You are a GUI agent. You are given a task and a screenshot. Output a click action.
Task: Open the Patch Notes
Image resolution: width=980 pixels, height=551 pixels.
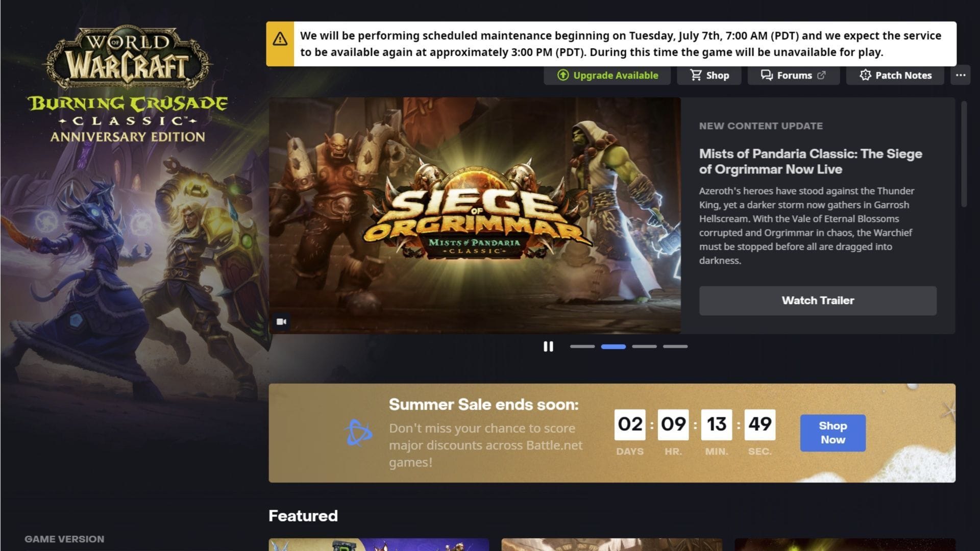click(x=895, y=76)
